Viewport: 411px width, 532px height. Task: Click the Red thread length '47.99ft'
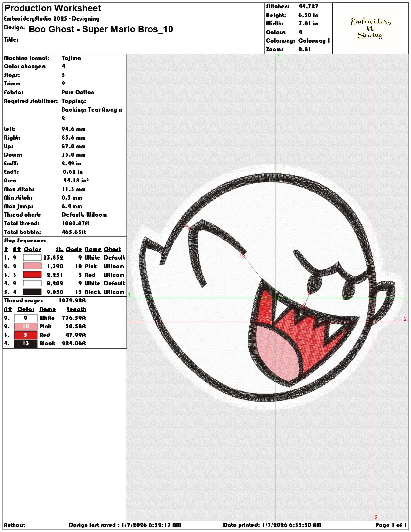tap(76, 335)
